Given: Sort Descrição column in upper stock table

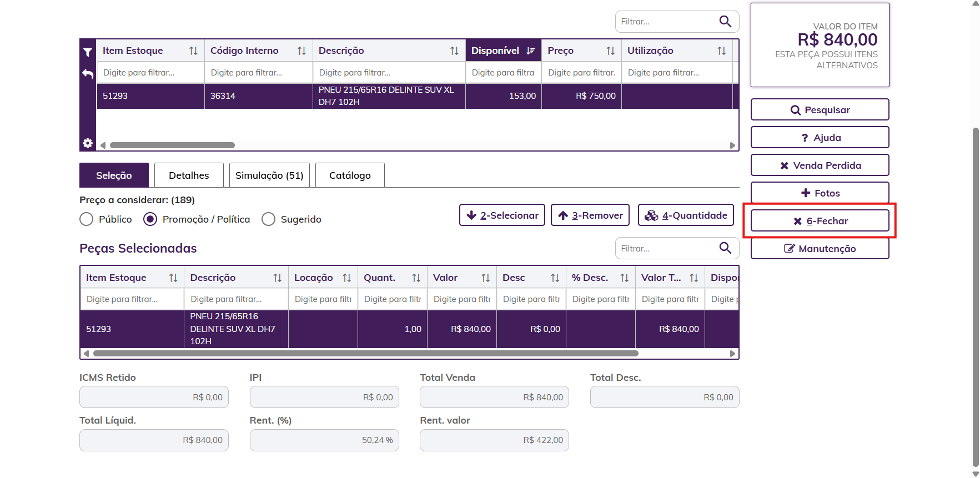Looking at the screenshot, I should click(454, 51).
